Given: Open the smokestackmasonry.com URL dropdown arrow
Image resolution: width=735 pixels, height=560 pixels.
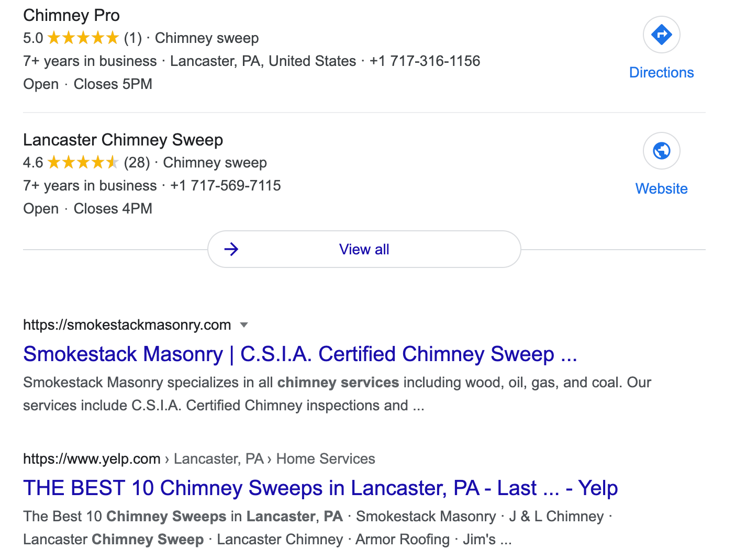Looking at the screenshot, I should tap(243, 325).
